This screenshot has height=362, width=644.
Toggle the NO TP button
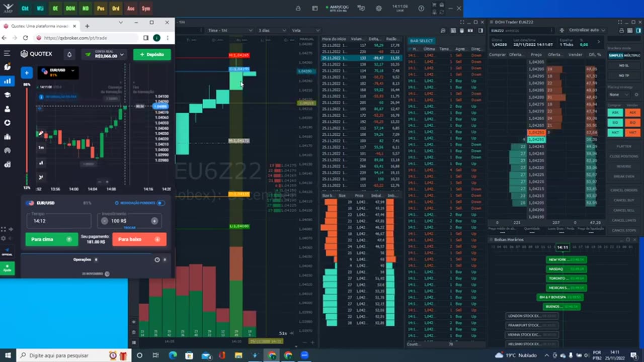[624, 75]
